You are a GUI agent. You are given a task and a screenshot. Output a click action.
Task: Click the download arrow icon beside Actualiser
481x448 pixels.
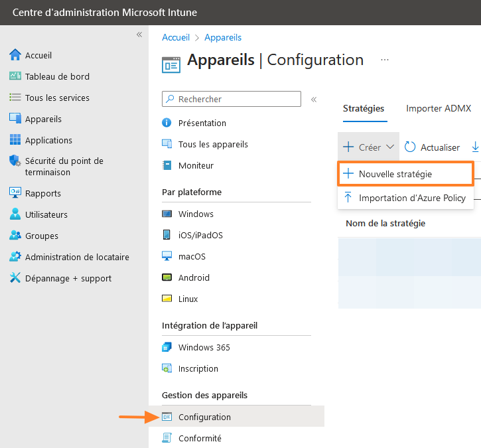tap(475, 147)
